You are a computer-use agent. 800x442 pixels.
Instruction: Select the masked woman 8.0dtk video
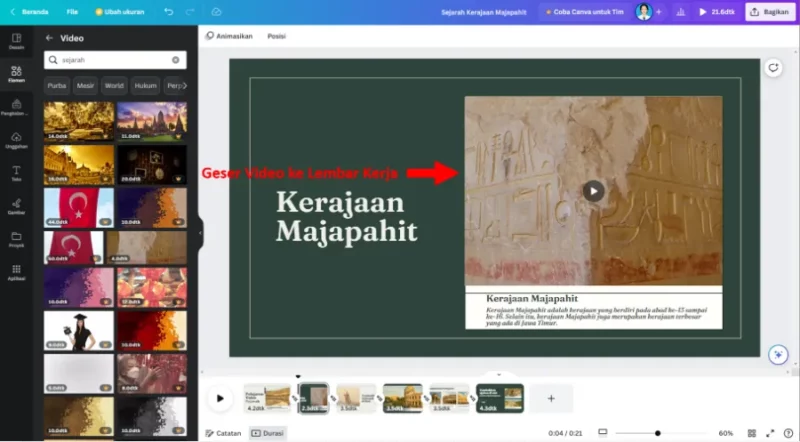pos(152,374)
